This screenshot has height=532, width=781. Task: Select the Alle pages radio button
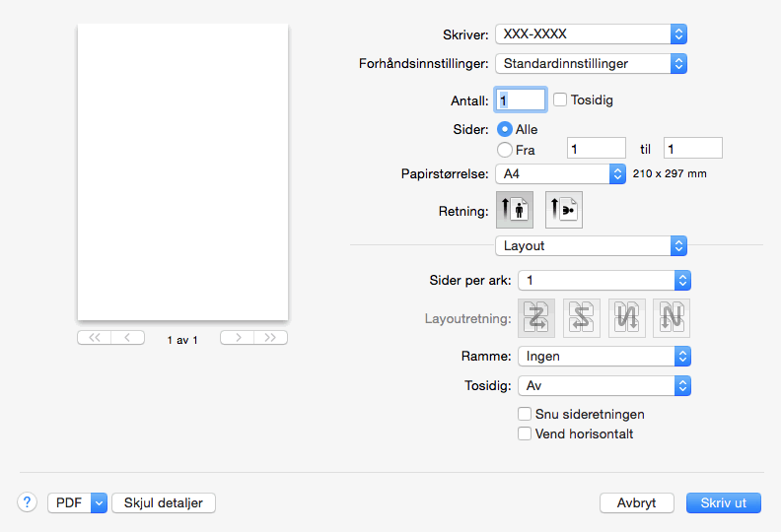pos(505,129)
